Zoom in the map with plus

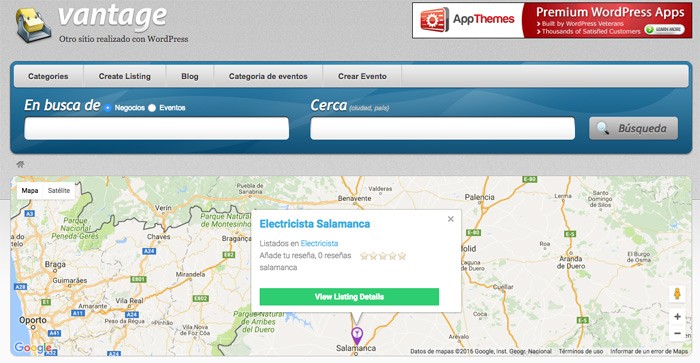click(x=677, y=317)
